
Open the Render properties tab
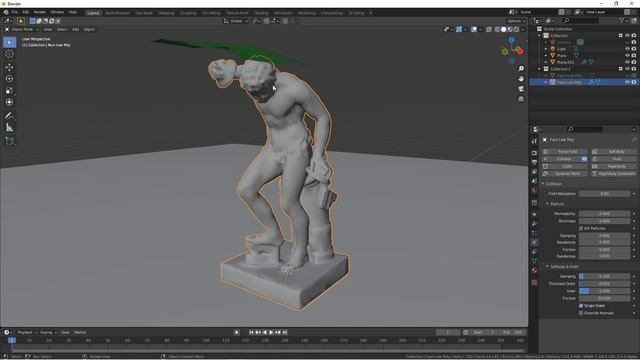pyautogui.click(x=534, y=153)
